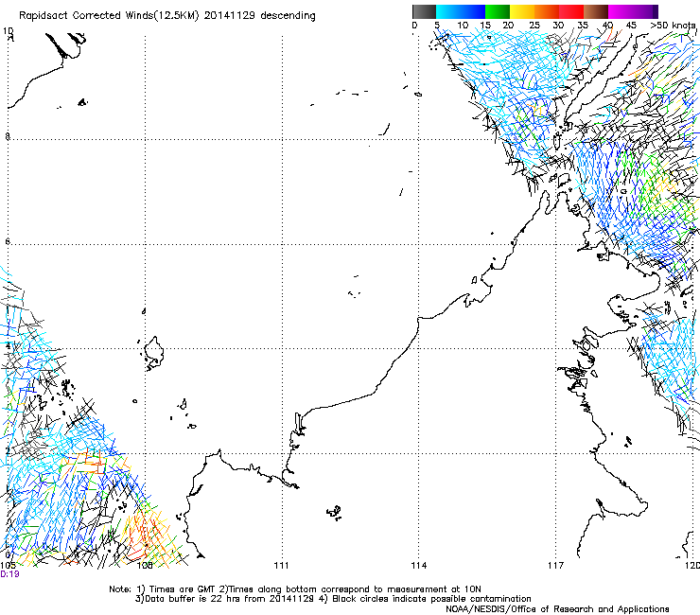This screenshot has width=700, height=615.
Task: Click the 'NOAA/NESDIS/Office of Research and Applications' credit
Action: (557, 609)
